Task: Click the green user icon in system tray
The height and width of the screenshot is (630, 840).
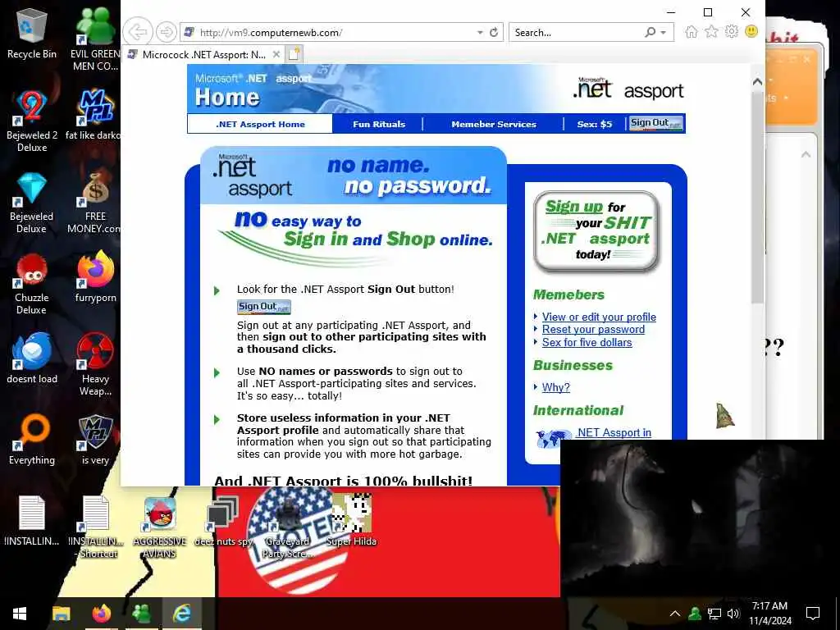Action: pyautogui.click(x=695, y=614)
